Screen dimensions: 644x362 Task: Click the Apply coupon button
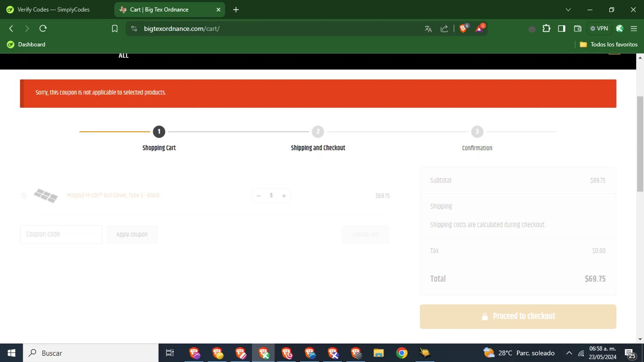132,234
